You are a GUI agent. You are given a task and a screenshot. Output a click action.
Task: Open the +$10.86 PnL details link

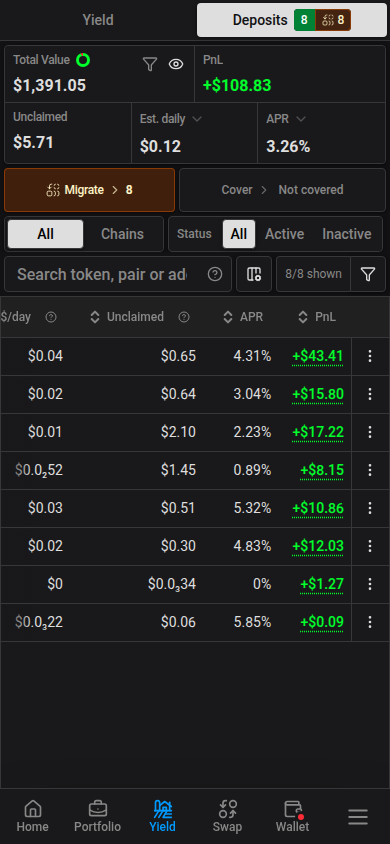point(317,508)
